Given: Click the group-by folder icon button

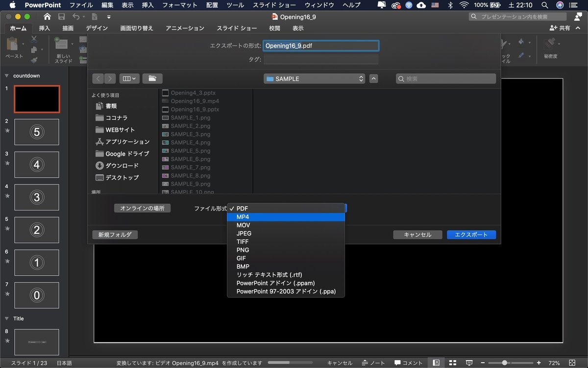Looking at the screenshot, I should click(x=152, y=79).
